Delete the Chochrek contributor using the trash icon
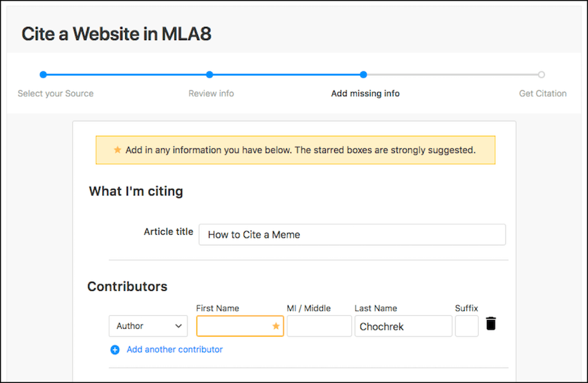Screen dimensions: 588x383 (x=490, y=323)
